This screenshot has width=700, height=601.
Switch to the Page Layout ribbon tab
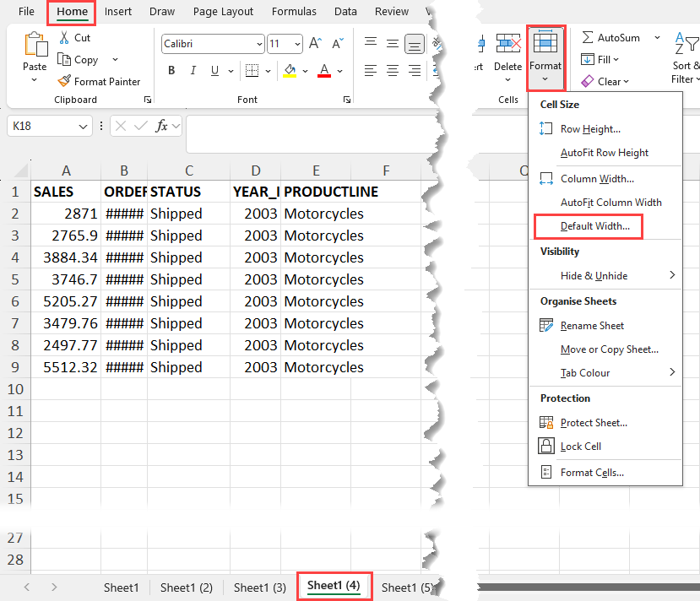[223, 12]
